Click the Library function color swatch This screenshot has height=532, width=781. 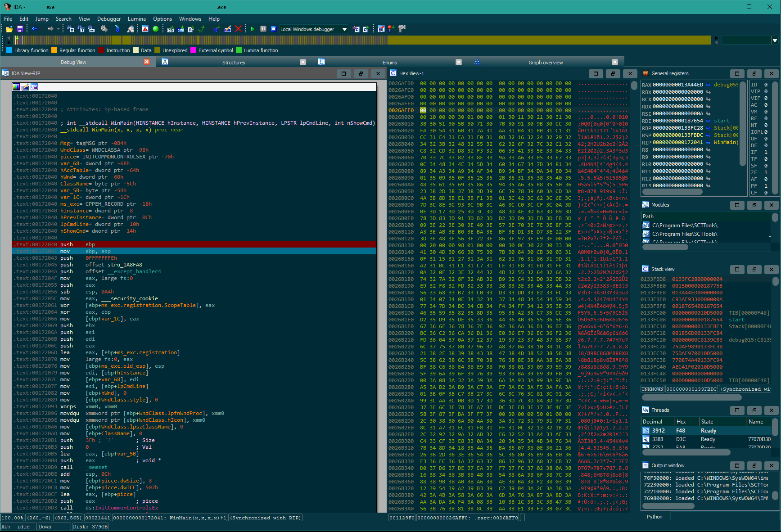[9, 50]
